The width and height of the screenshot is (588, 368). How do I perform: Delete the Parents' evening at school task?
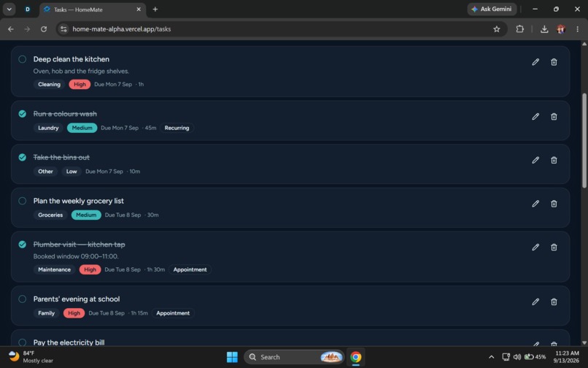(x=554, y=302)
